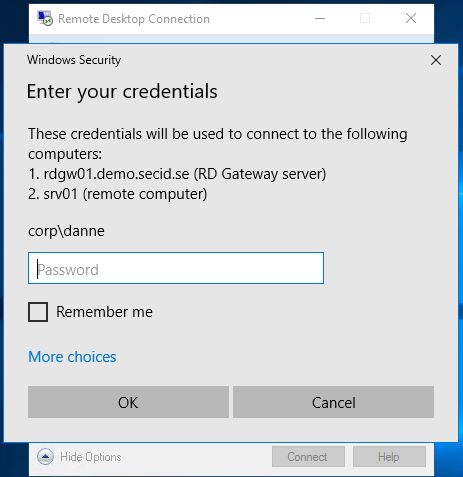The image size is (463, 477).
Task: Open Help for Remote Desktop Connection
Action: [x=389, y=457]
